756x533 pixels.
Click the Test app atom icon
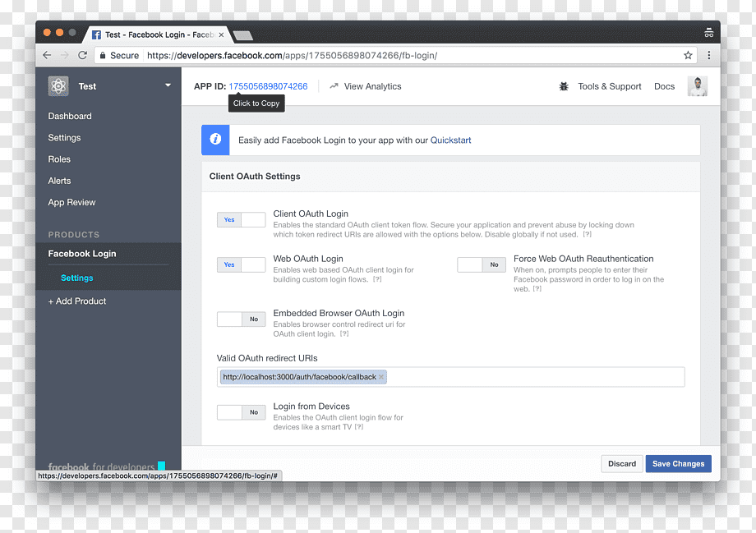pyautogui.click(x=58, y=86)
